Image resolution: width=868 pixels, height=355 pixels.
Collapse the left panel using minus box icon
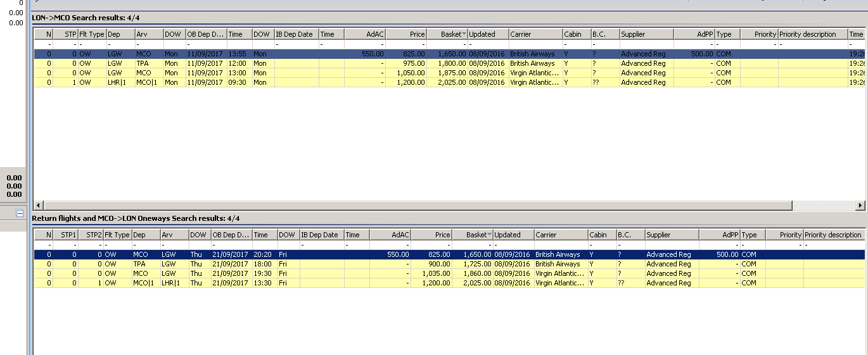pos(20,213)
